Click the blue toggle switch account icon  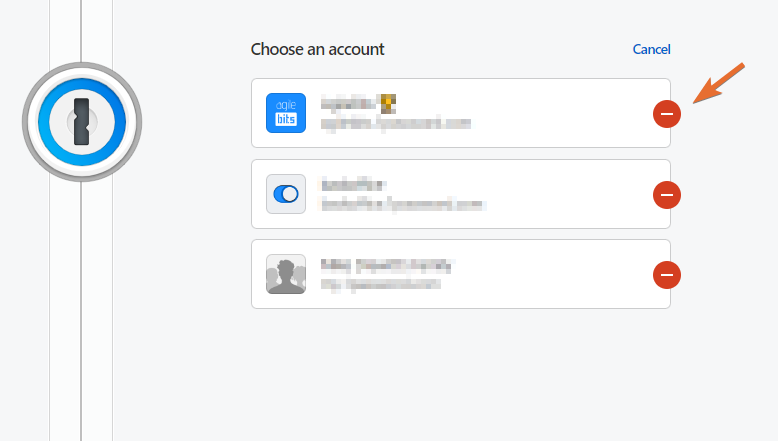pos(286,194)
